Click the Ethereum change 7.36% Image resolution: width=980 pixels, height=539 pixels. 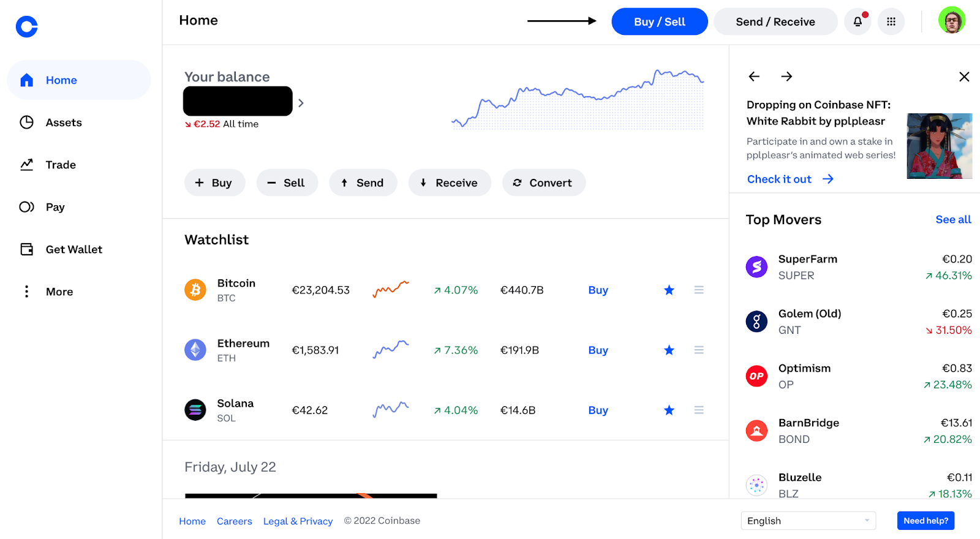pyautogui.click(x=456, y=350)
